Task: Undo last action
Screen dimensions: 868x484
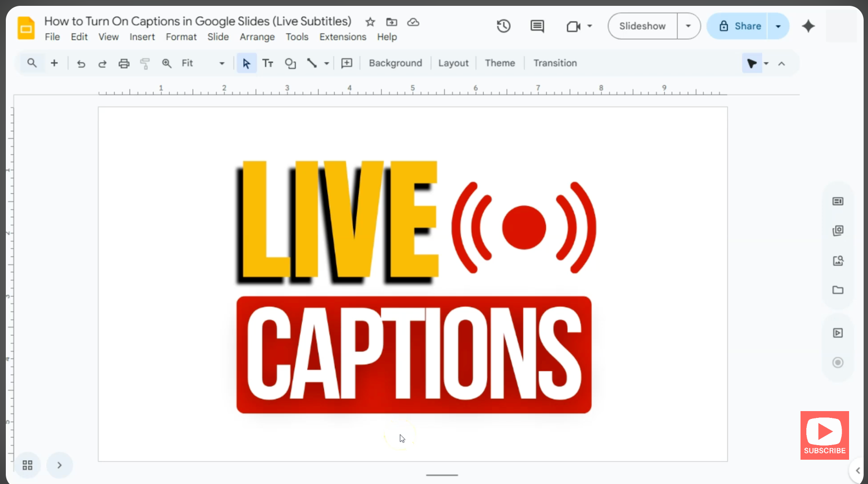Action: point(81,64)
